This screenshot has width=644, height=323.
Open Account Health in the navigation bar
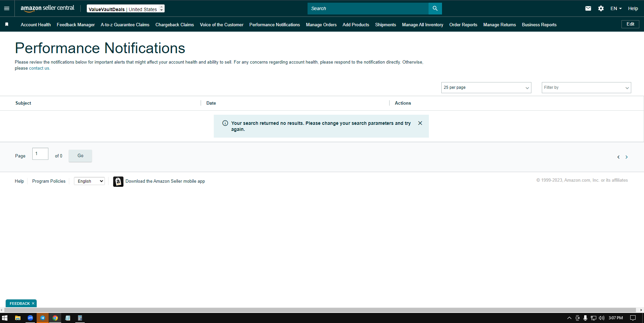click(36, 25)
